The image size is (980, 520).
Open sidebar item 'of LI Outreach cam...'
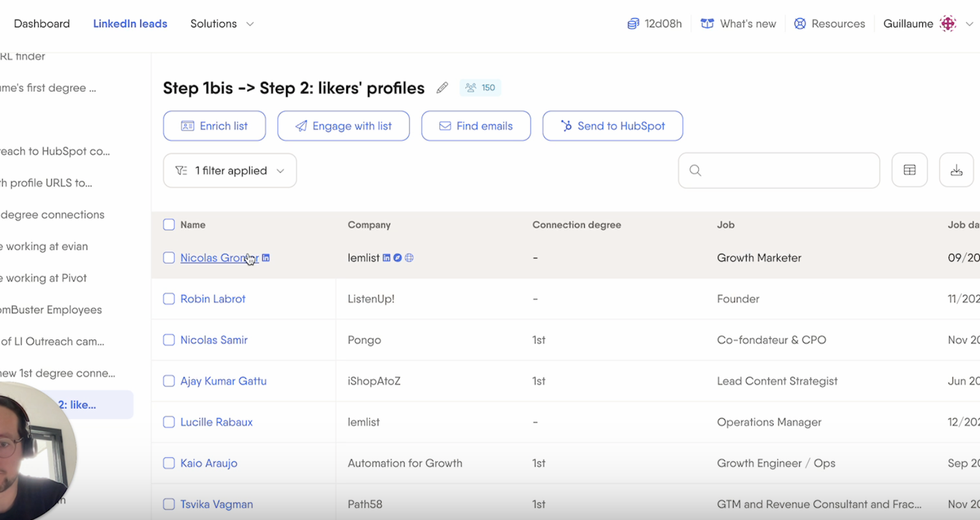coord(52,342)
